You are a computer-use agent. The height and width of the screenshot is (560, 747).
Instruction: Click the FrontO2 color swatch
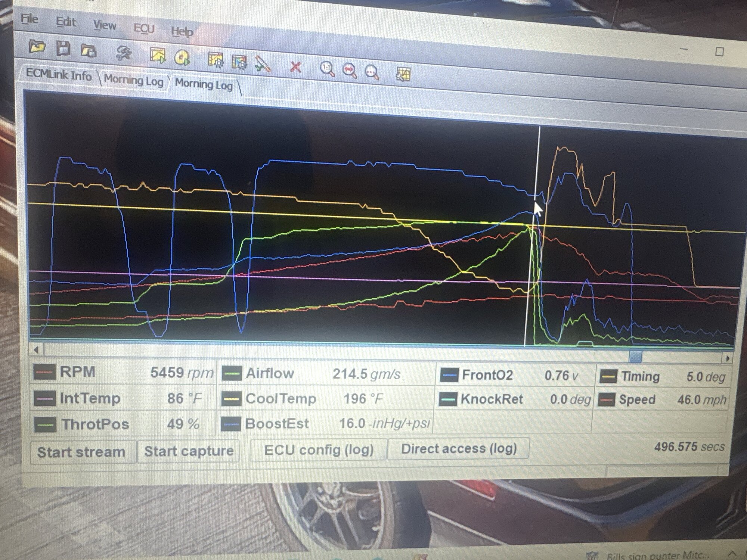449,375
